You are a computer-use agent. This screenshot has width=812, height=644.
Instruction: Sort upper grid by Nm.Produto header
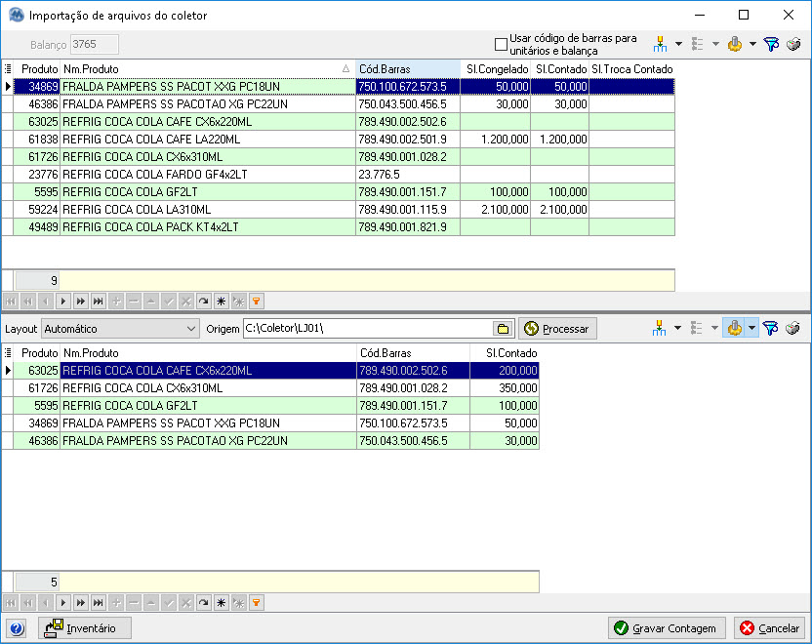(x=207, y=69)
